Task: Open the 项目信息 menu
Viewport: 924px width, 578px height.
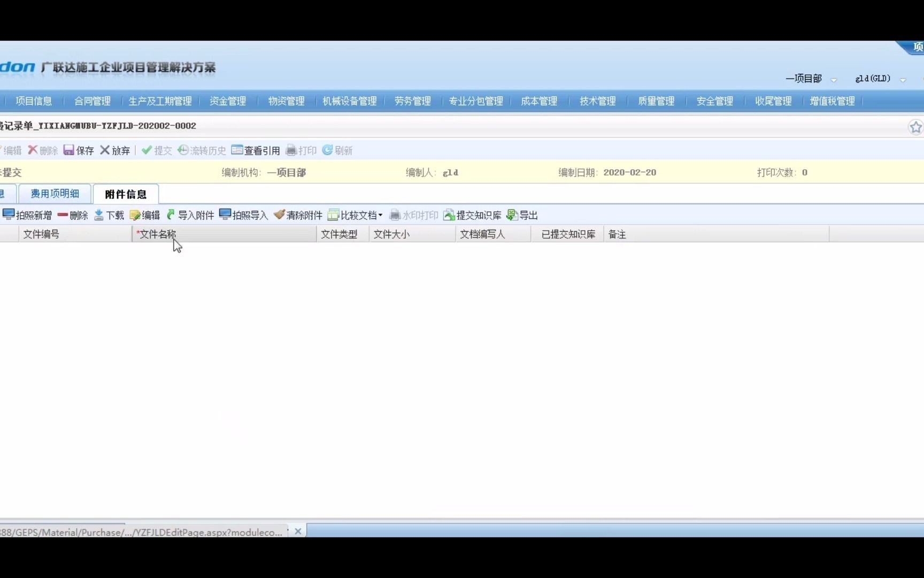Action: pos(34,101)
